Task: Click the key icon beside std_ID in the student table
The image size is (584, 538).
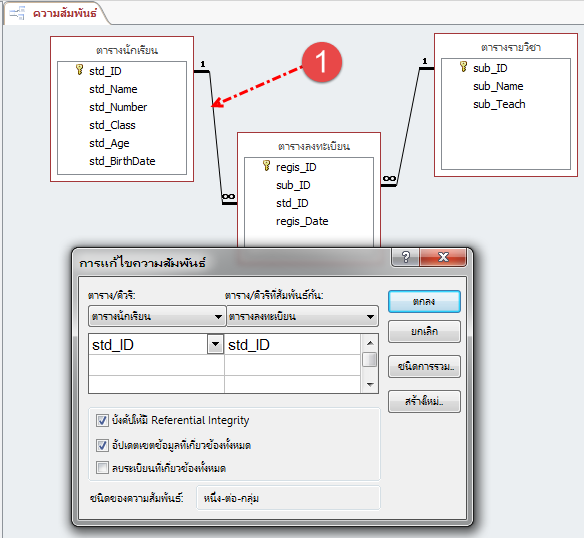Action: (x=79, y=70)
